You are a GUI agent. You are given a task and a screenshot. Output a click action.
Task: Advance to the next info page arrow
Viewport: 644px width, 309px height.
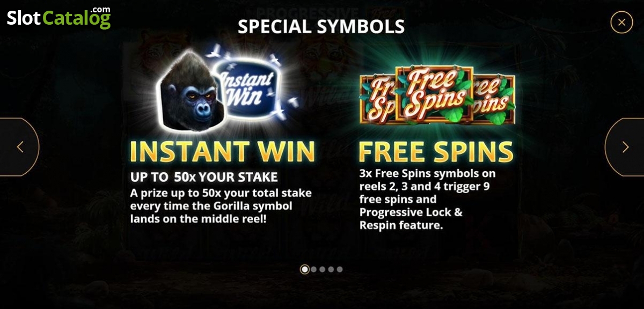pyautogui.click(x=625, y=147)
